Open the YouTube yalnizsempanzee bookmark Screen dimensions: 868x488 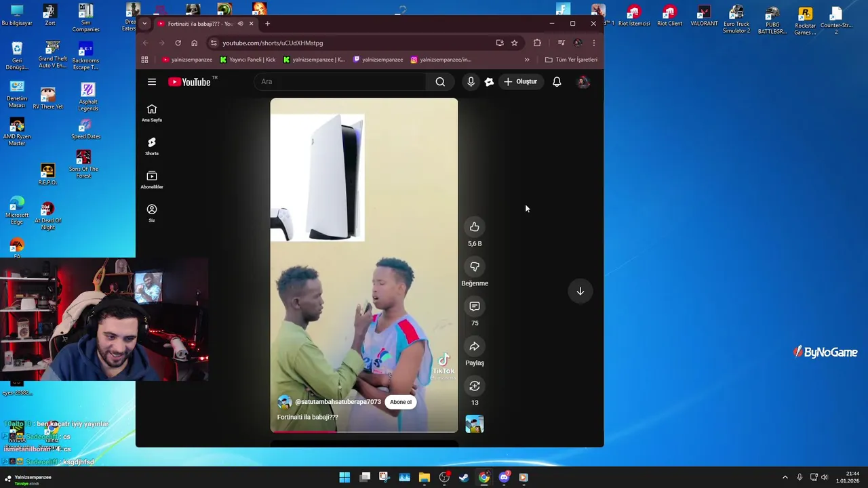187,60
